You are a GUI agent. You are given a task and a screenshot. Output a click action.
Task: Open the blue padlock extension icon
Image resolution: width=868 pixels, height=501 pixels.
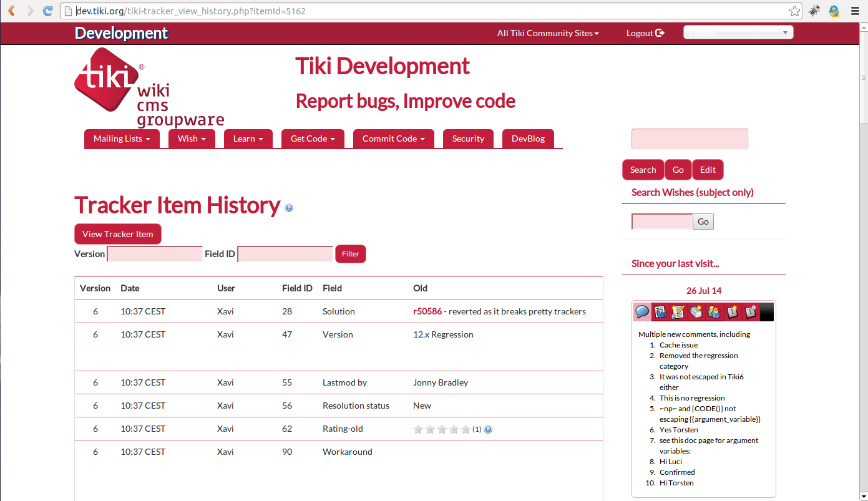click(834, 11)
